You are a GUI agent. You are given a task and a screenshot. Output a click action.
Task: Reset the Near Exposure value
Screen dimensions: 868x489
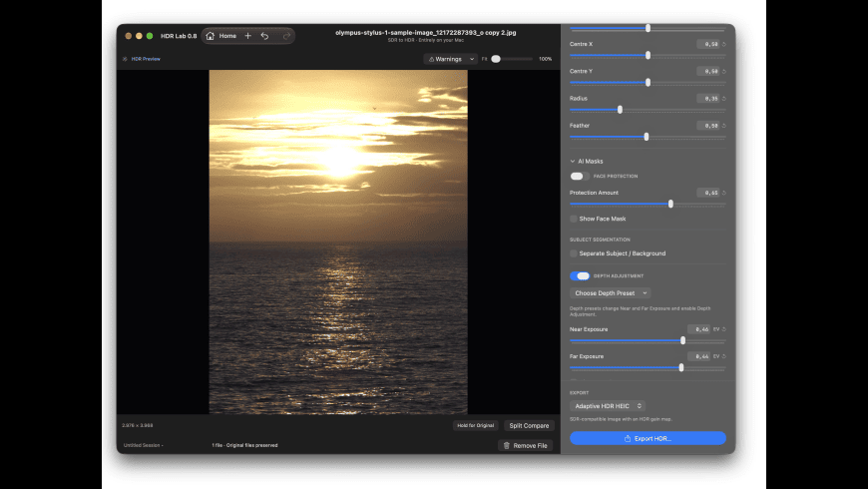(723, 329)
